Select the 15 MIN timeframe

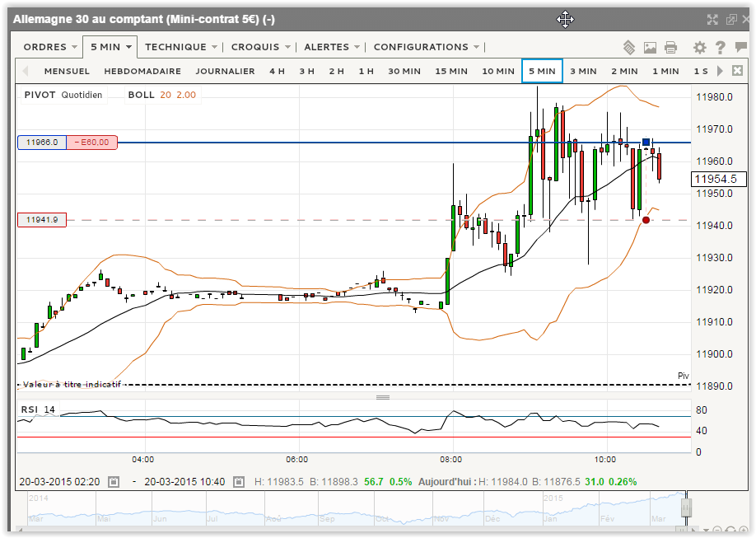point(451,71)
